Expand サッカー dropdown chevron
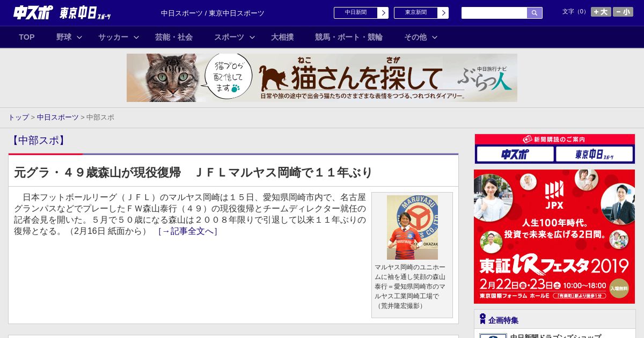 pyautogui.click(x=136, y=38)
